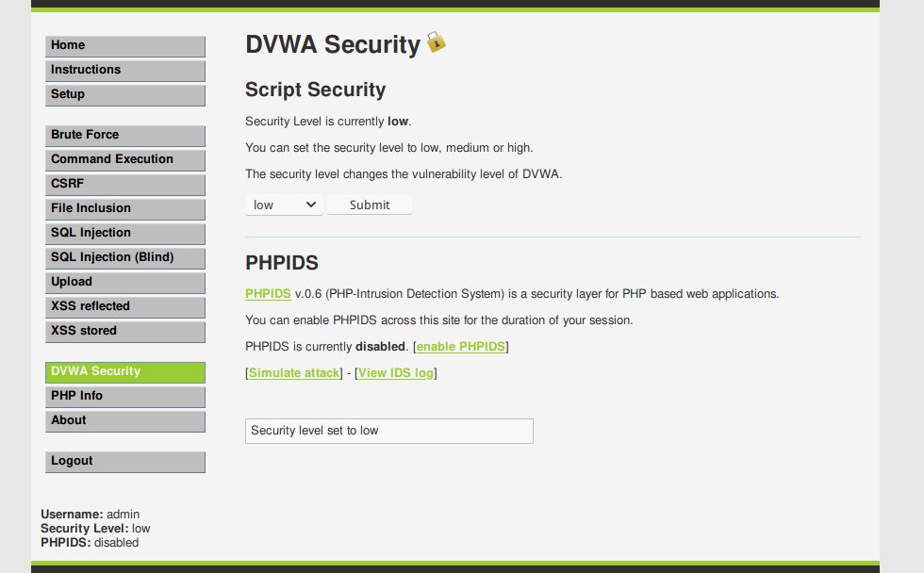The image size is (924, 573).
Task: Select Setup in the sidebar
Action: click(124, 94)
